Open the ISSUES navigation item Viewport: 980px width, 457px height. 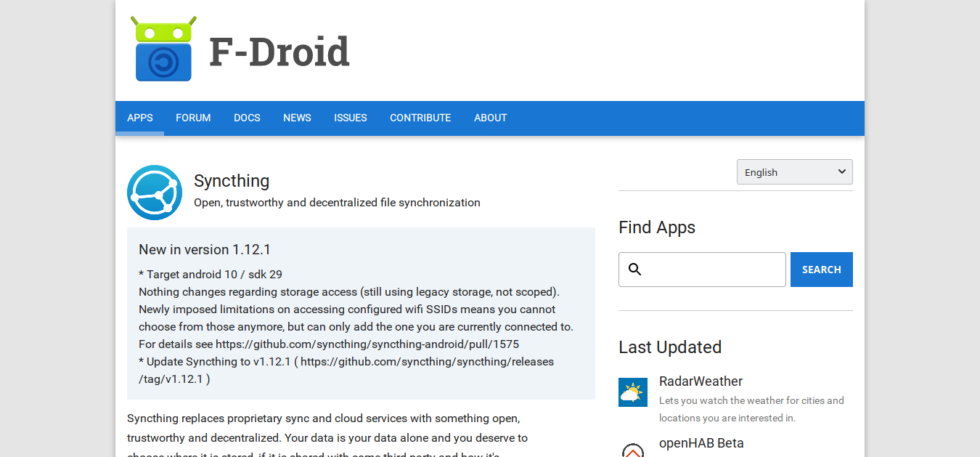(351, 118)
